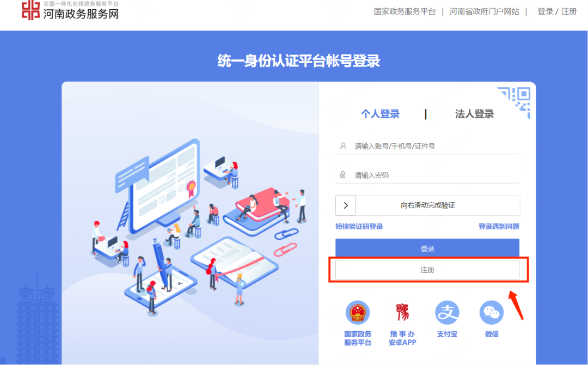Select the 微信 WeChat login icon
588x365 pixels.
[x=492, y=313]
